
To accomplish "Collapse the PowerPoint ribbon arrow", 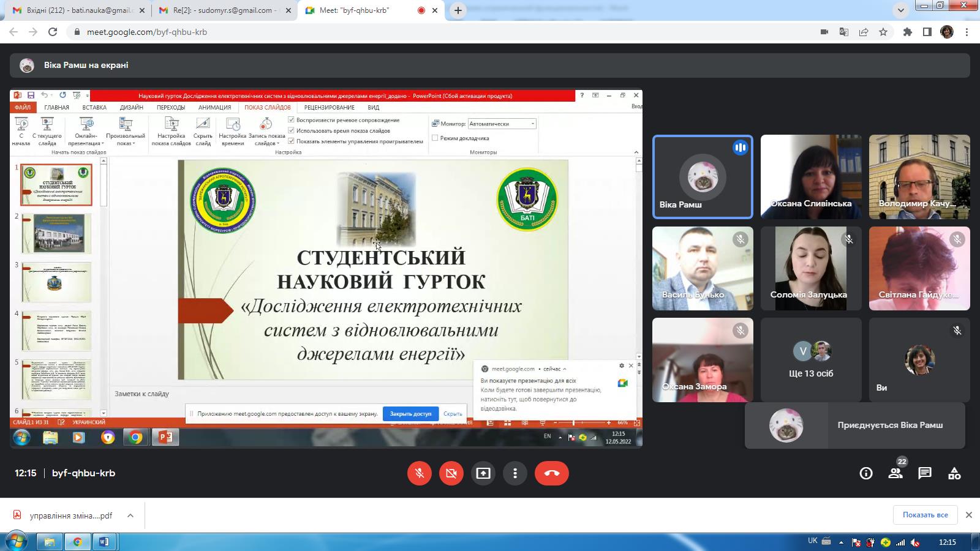I will pyautogui.click(x=636, y=152).
